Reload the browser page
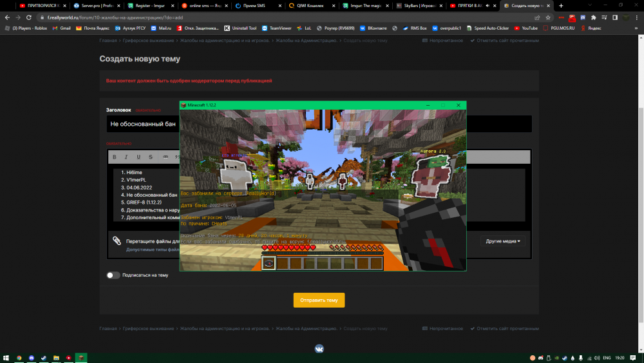This screenshot has height=363, width=644. [x=29, y=17]
